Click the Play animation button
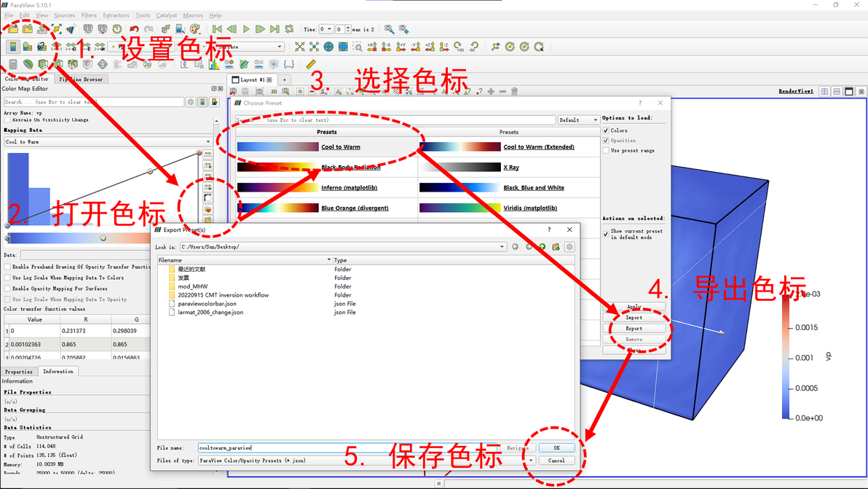The image size is (868, 489). (x=246, y=29)
